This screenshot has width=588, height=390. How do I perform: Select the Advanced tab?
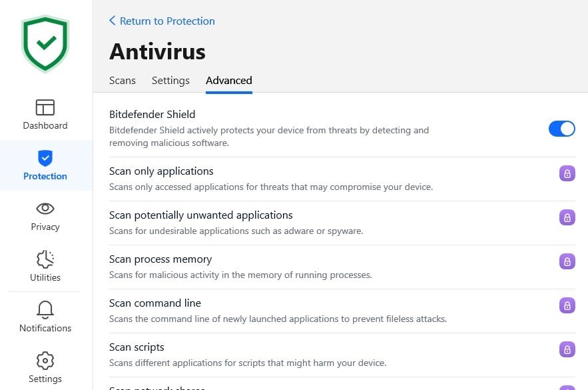(x=228, y=80)
